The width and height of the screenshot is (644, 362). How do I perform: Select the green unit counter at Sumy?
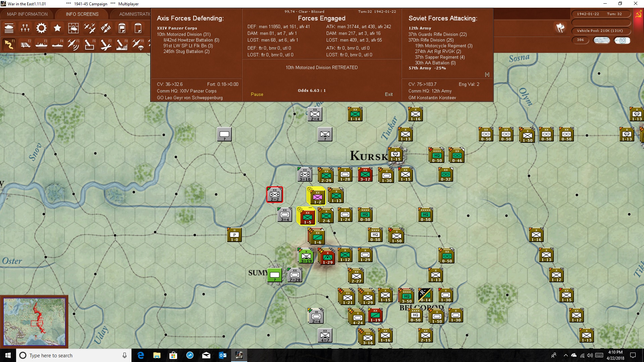coord(275,275)
